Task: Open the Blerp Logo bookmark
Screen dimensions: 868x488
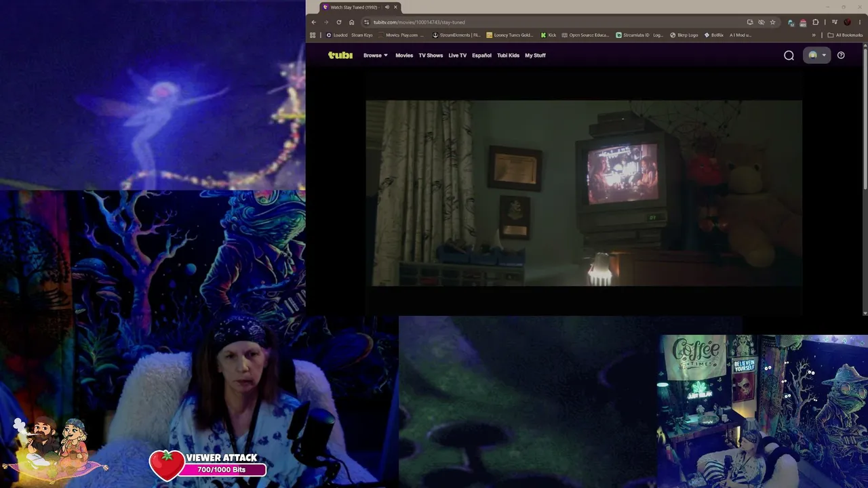Action: point(684,35)
